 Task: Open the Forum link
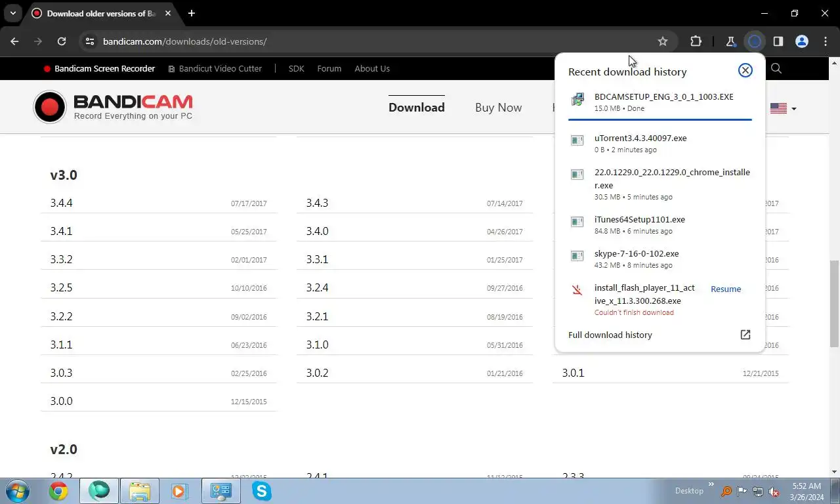(x=329, y=68)
